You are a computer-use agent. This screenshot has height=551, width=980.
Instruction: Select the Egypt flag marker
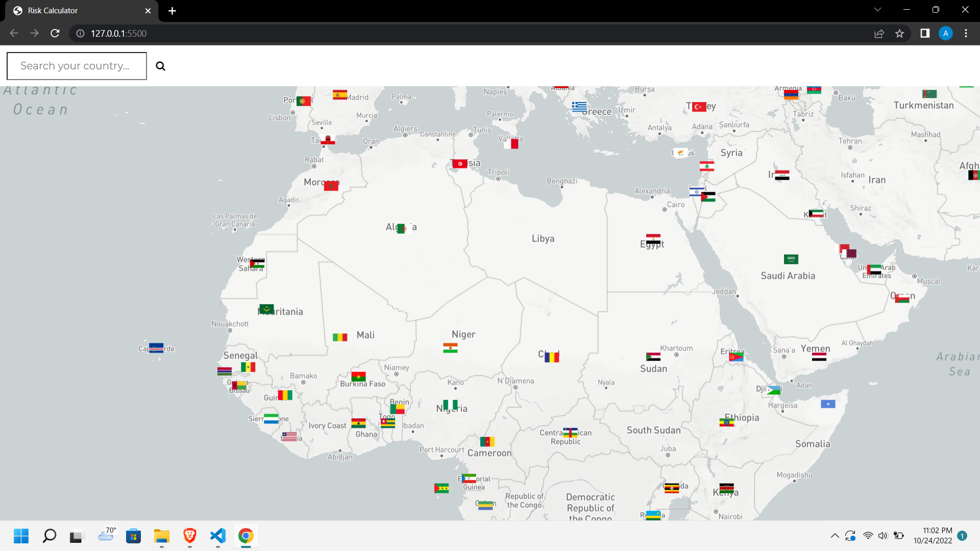click(654, 238)
